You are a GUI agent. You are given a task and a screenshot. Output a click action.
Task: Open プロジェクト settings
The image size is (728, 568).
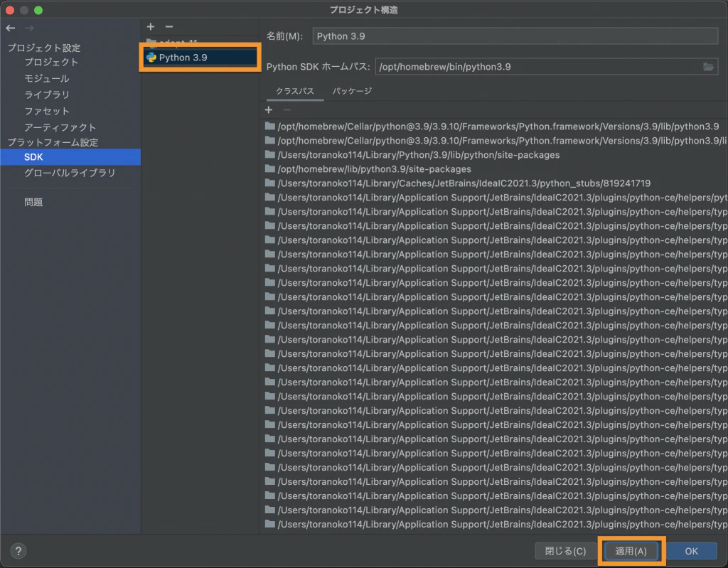click(x=51, y=62)
